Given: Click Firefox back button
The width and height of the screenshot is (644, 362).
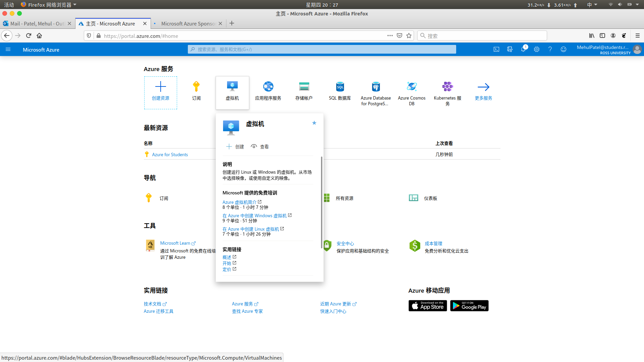Looking at the screenshot, I should (7, 36).
